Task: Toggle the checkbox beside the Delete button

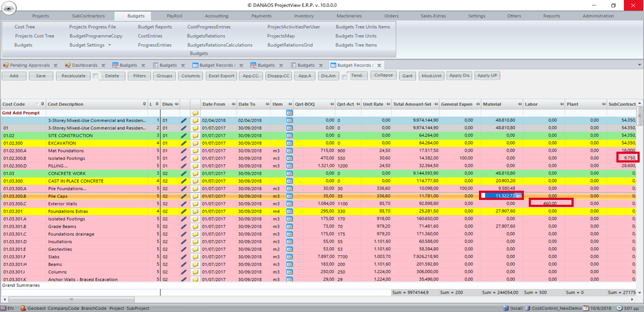Action: (94, 76)
